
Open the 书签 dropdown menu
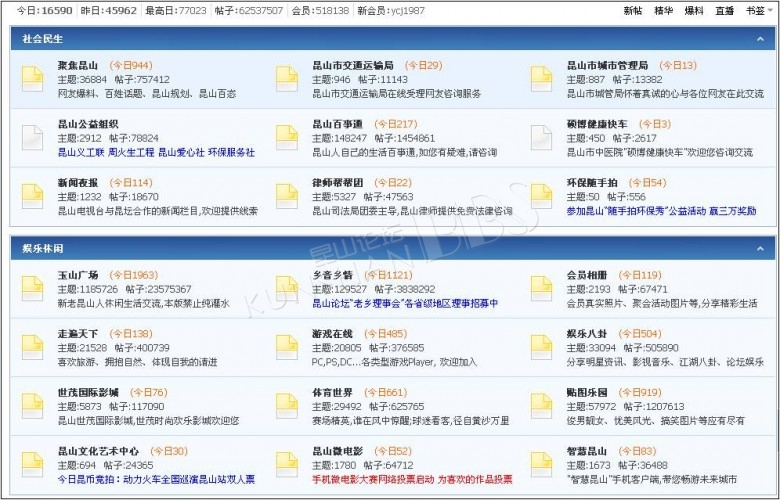[755, 10]
